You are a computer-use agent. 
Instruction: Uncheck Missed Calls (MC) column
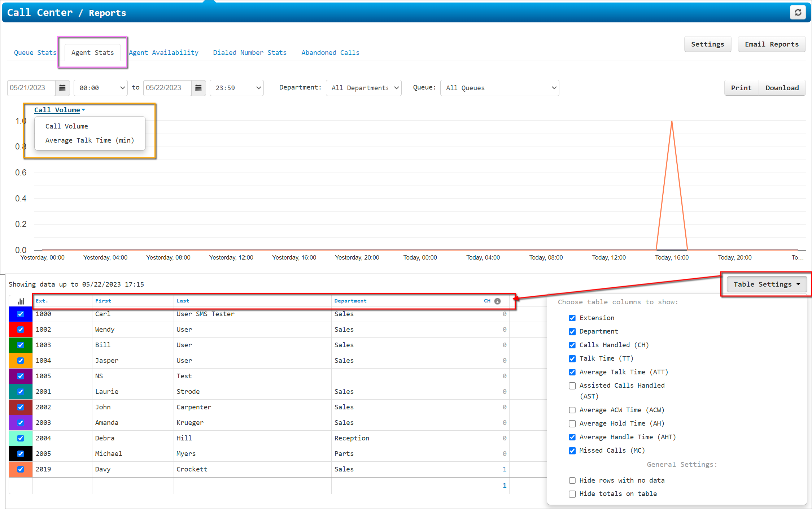[572, 451]
